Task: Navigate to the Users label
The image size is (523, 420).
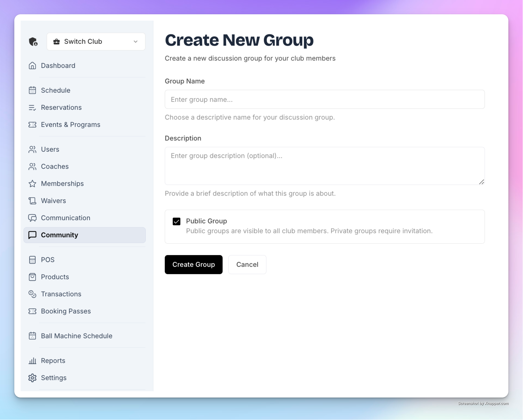Action: pyautogui.click(x=50, y=149)
